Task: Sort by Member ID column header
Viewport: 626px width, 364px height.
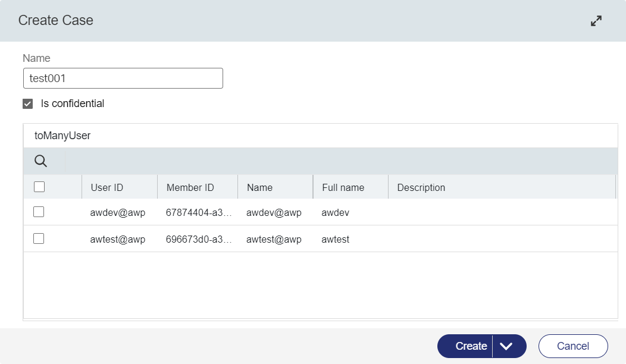Action: [x=190, y=187]
